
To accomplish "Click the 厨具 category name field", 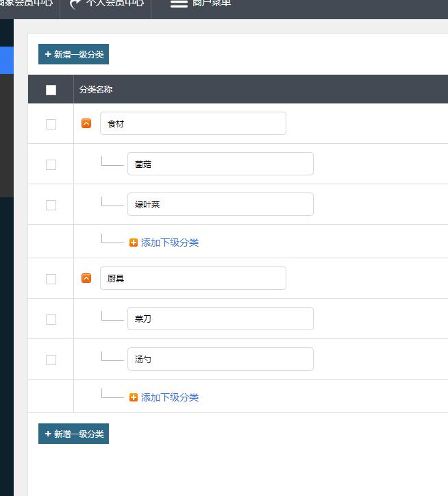I will coord(193,278).
